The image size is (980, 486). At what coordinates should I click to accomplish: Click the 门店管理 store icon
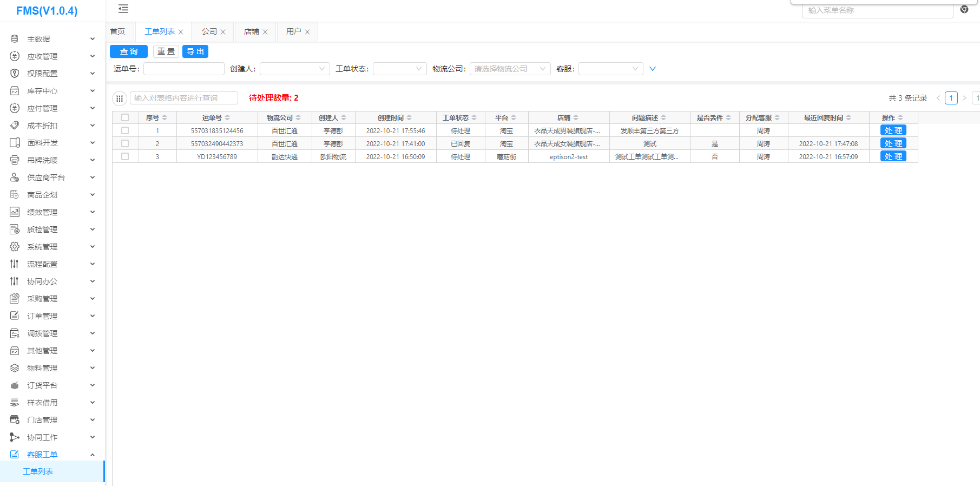point(15,420)
